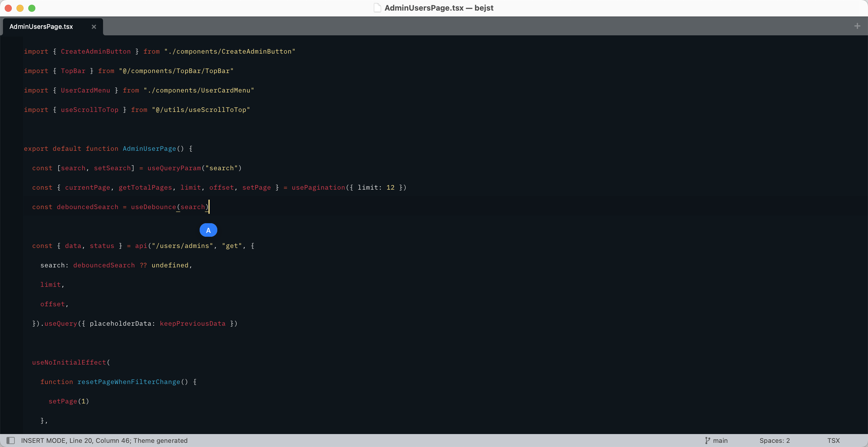
Task: Click usePagination call
Action: point(318,188)
